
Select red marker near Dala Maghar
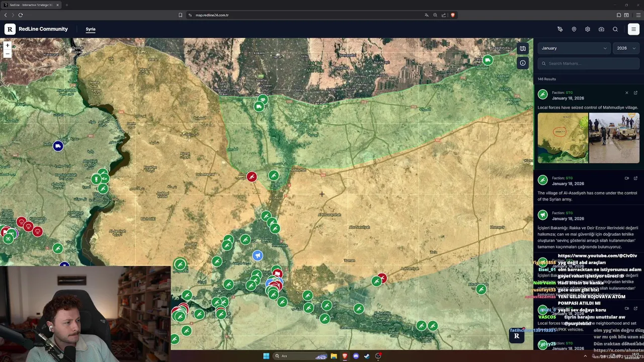coord(252,176)
